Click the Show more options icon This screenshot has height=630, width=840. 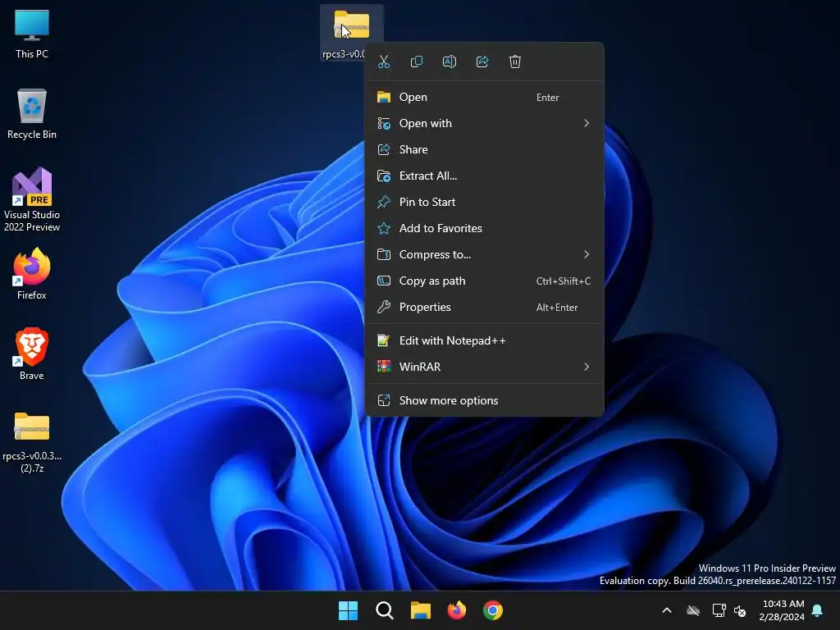(384, 400)
